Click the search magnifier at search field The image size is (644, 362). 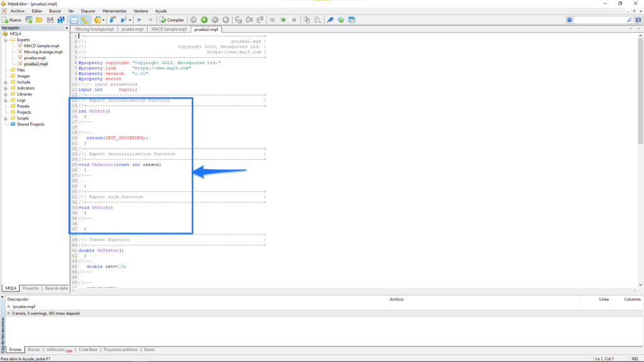click(630, 19)
